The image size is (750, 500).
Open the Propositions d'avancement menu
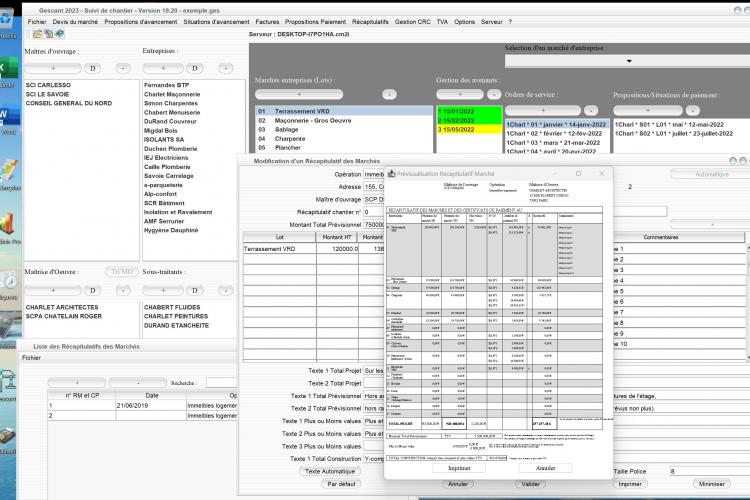coord(141,22)
